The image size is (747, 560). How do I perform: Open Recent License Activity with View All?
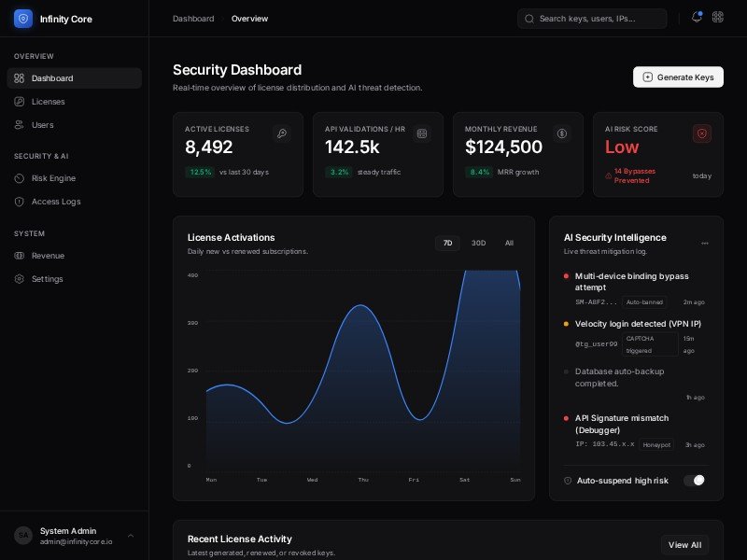pyautogui.click(x=684, y=544)
